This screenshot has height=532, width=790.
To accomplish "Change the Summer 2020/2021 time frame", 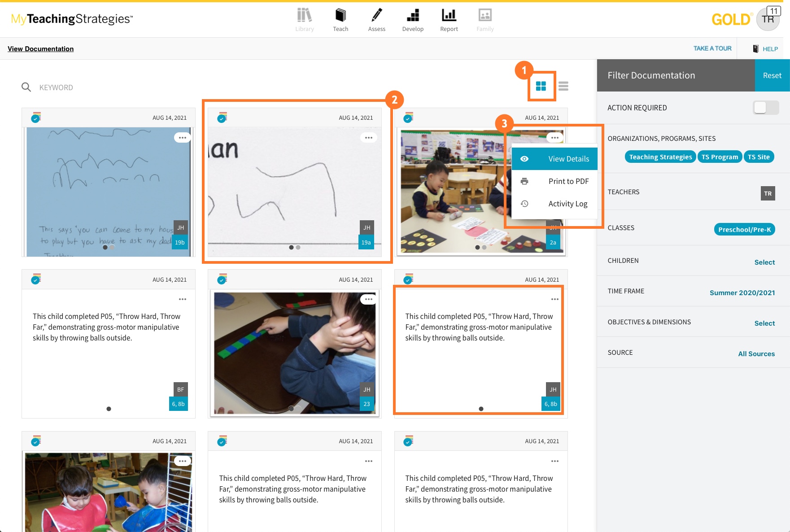I will (742, 293).
